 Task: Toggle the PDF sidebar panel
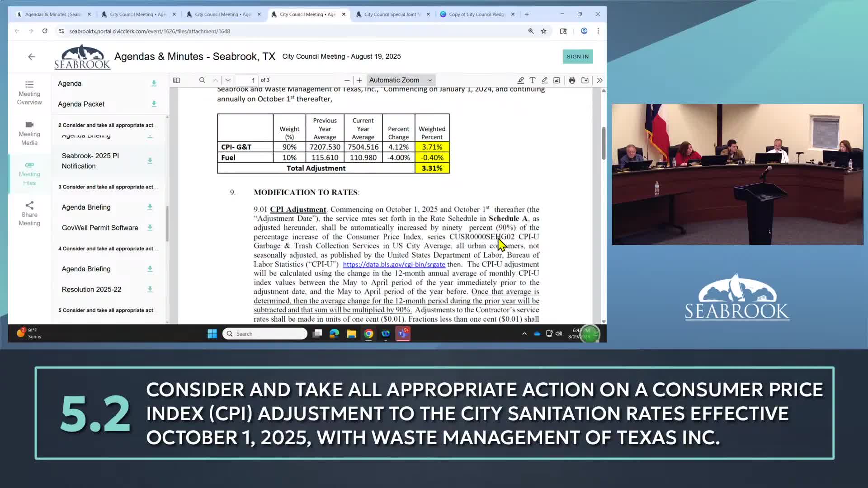176,80
